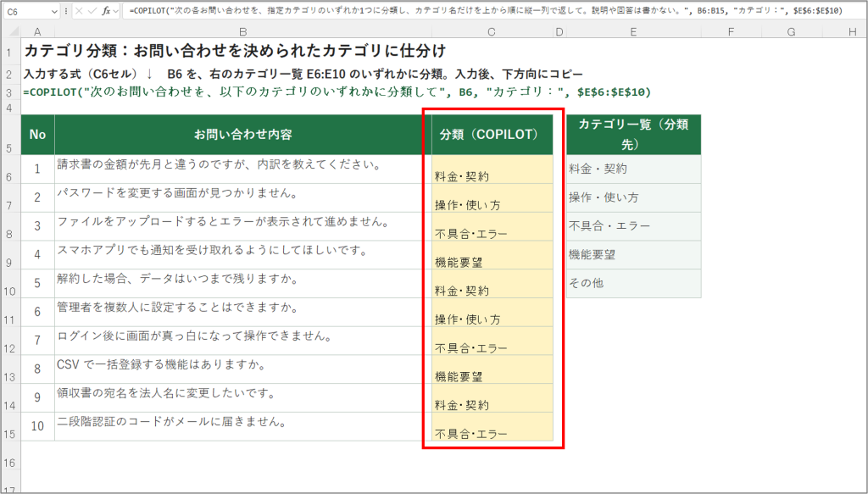Click inquiry ファイルをアップロードするとエラー
This screenshot has width=868, height=494.
243,226
